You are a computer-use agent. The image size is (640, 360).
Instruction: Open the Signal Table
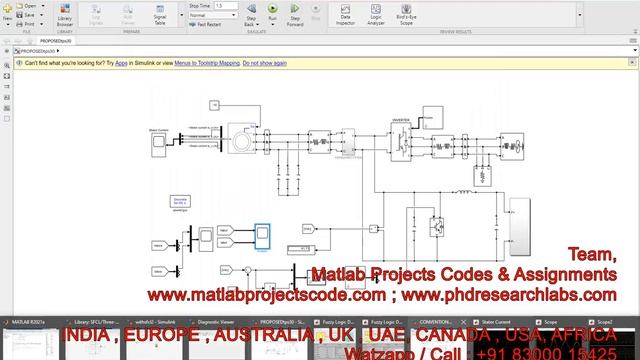pyautogui.click(x=160, y=15)
